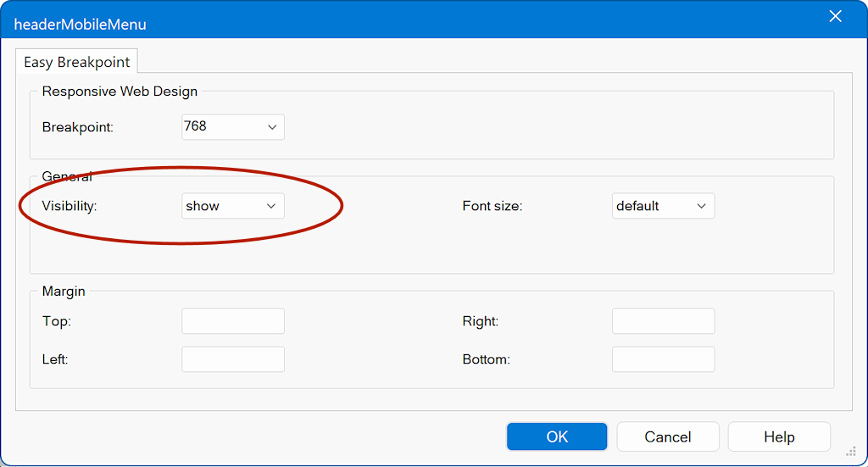Expand the Breakpoint dropdown arrow

click(272, 127)
